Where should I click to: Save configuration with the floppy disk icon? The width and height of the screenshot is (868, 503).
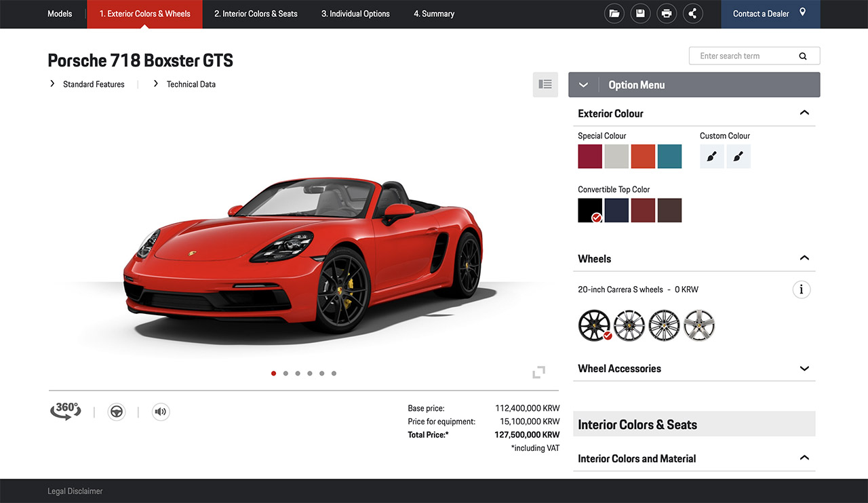(x=640, y=14)
